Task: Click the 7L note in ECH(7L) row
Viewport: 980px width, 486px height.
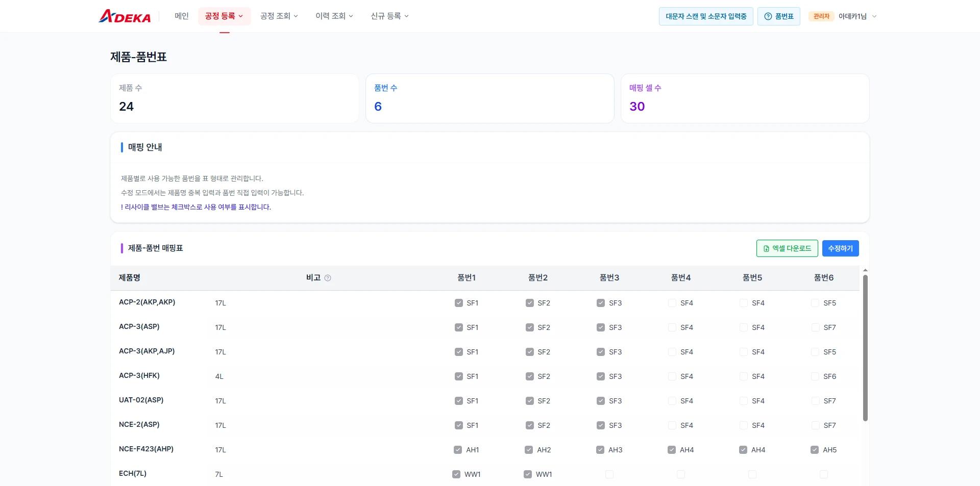Action: point(219,474)
